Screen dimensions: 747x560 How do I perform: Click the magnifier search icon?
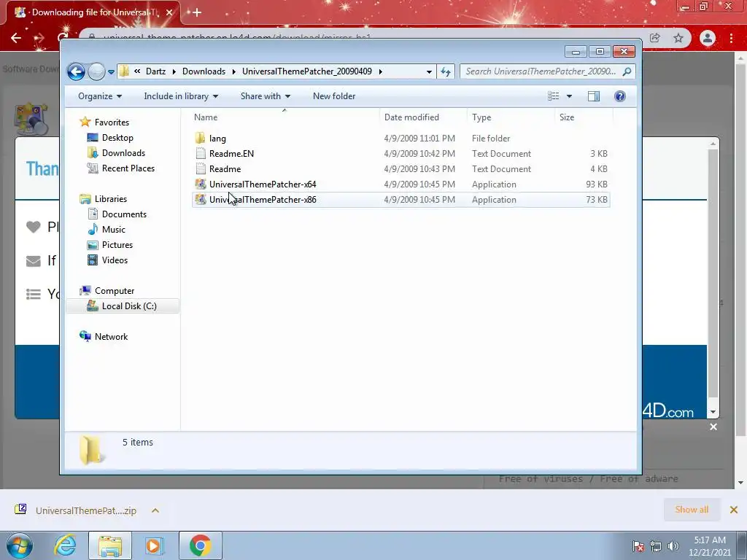click(627, 71)
